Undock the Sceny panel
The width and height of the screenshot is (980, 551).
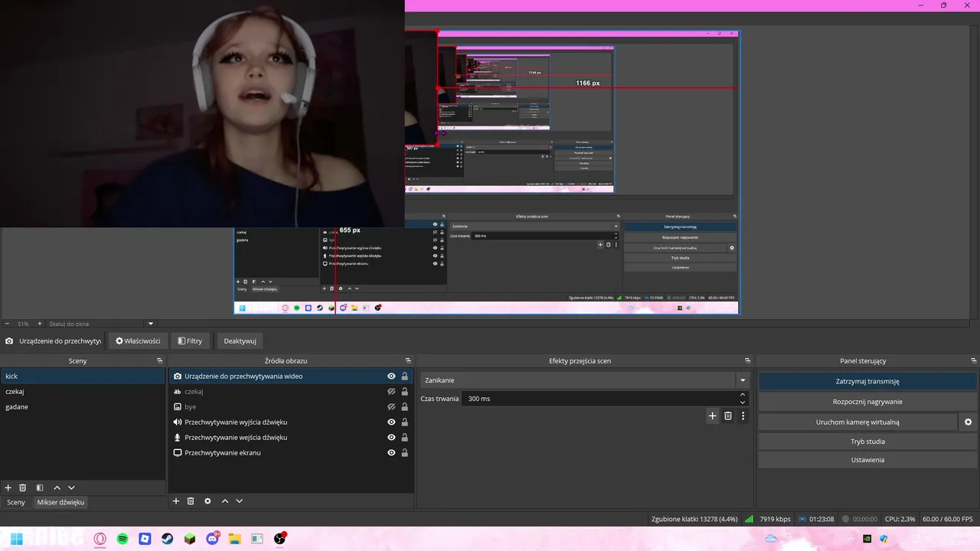(x=160, y=360)
